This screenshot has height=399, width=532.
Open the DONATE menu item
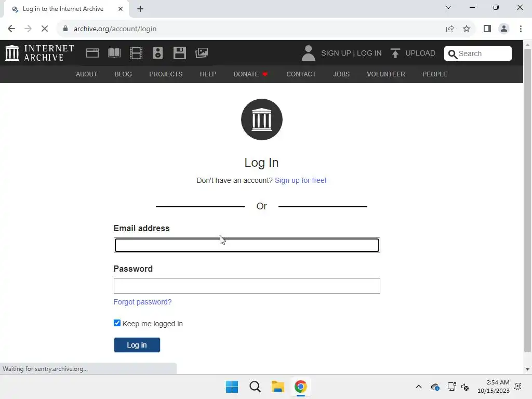[250, 74]
